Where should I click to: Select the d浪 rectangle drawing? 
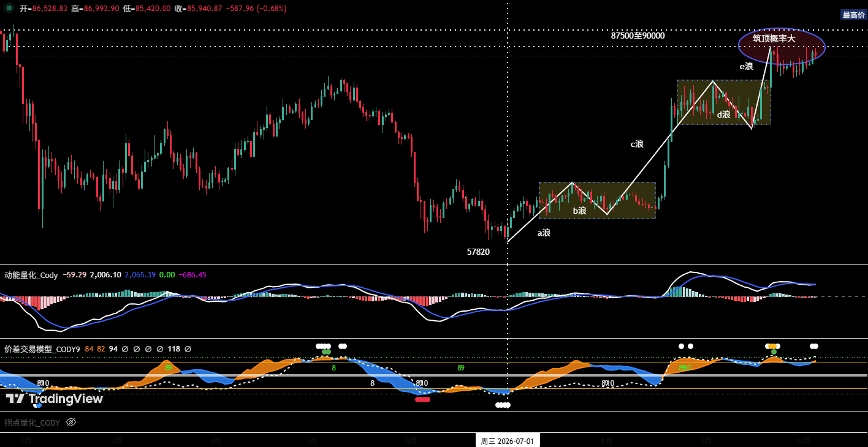pos(724,102)
